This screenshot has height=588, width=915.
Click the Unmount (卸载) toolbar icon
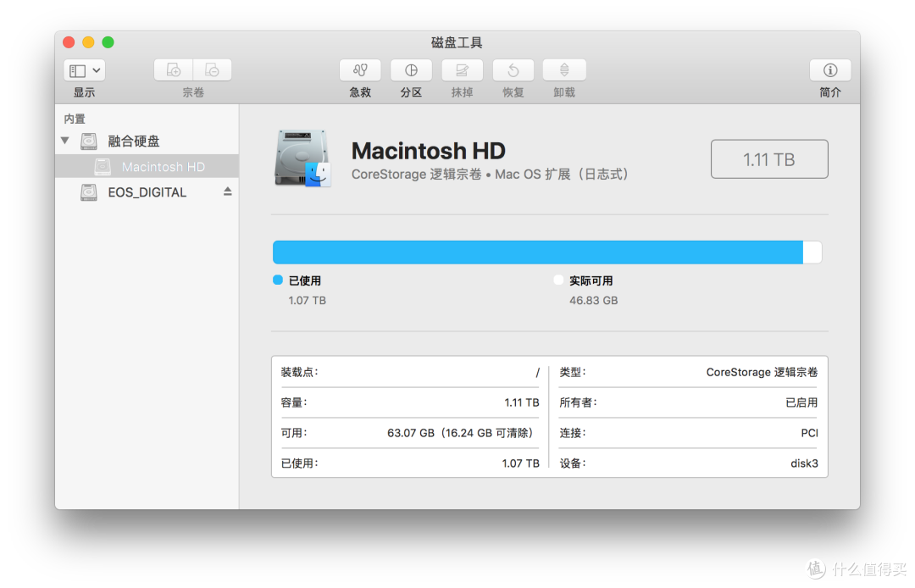coord(564,70)
